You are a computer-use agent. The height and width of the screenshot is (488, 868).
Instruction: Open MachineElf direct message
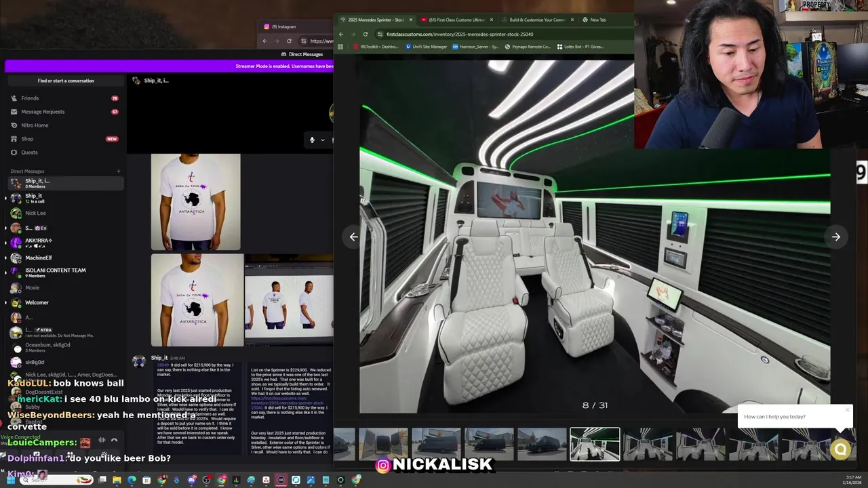[64, 258]
